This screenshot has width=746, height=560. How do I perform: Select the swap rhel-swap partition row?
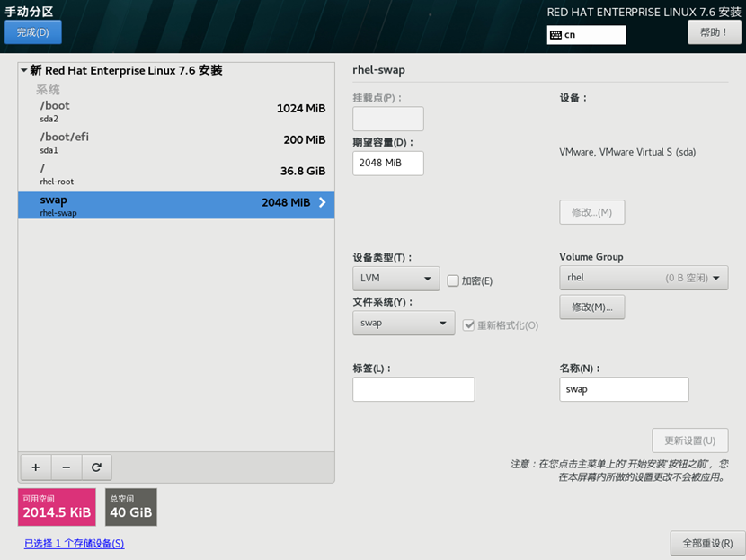coord(176,206)
